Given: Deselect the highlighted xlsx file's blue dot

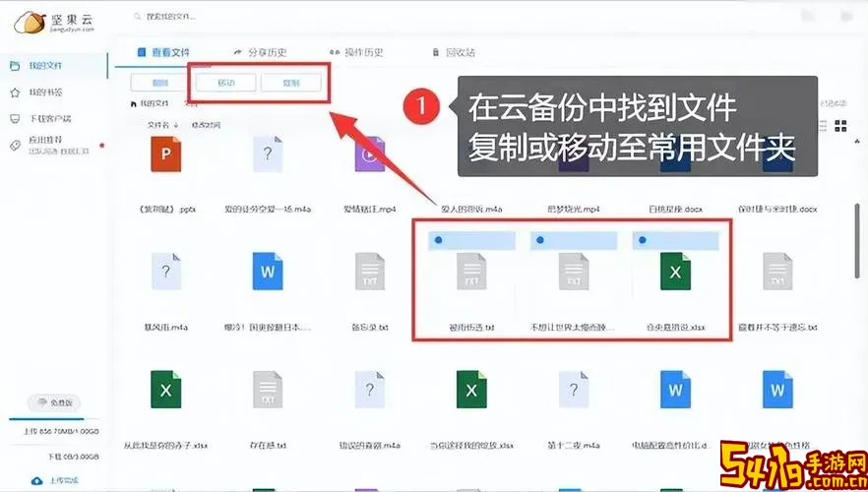Looking at the screenshot, I should pyautogui.click(x=642, y=240).
